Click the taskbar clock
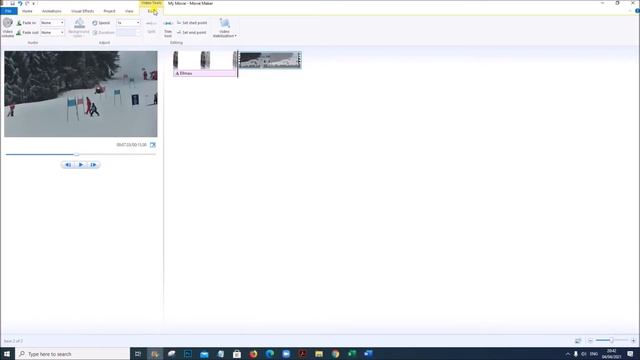Screen dimensions: 640x360 pos(611,354)
